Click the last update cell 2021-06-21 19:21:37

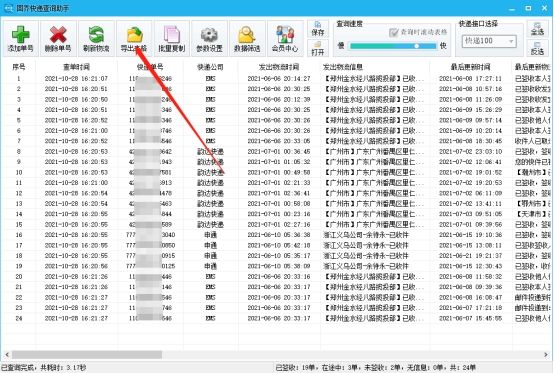[470, 256]
